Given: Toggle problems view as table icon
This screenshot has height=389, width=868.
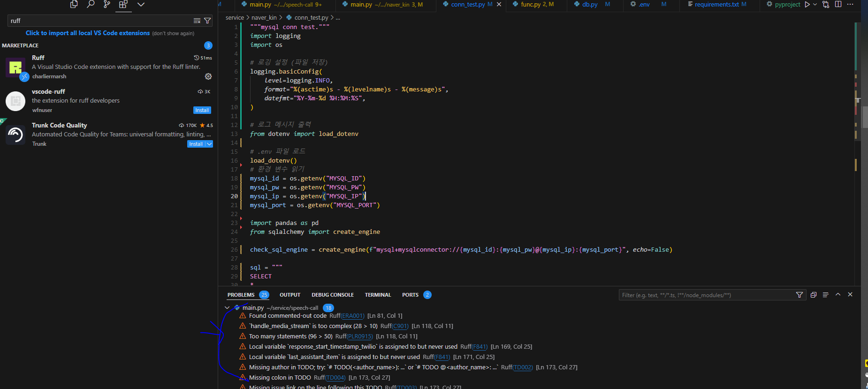Looking at the screenshot, I should (826, 295).
